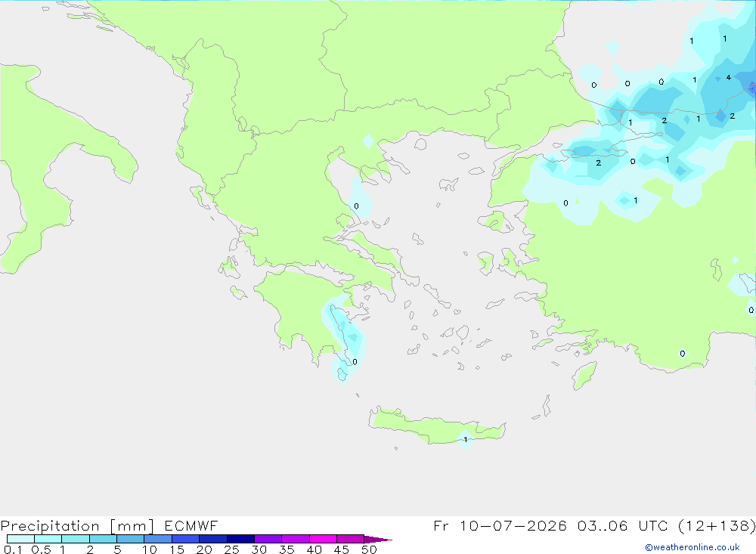
Task: Click the '1' precipitation value on Crete
Action: coord(466,439)
